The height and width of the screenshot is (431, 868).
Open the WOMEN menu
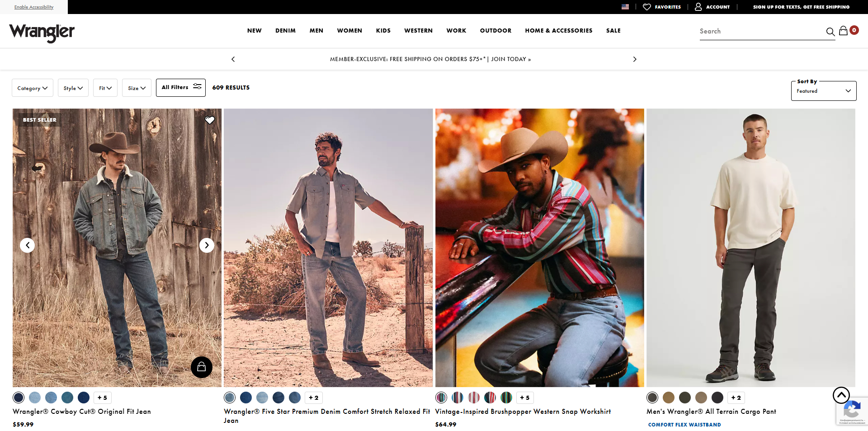pyautogui.click(x=349, y=31)
